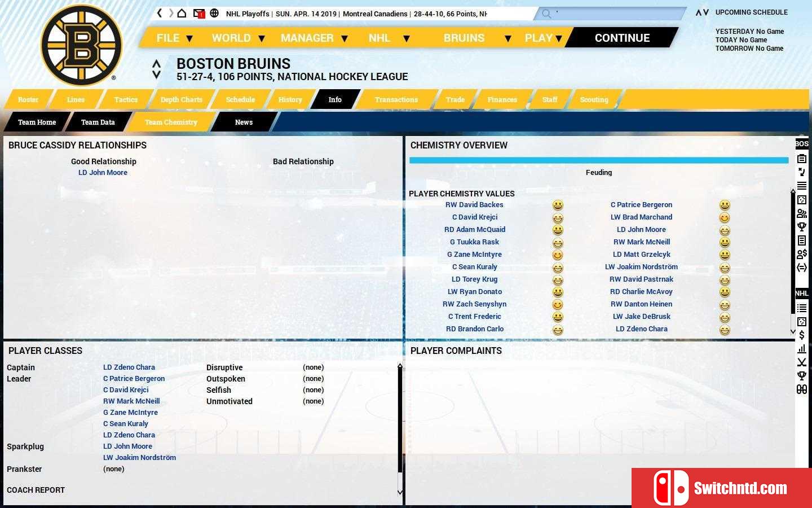Open LW Brad Marchand chemistry link
Image resolution: width=812 pixels, height=508 pixels.
[x=641, y=217]
